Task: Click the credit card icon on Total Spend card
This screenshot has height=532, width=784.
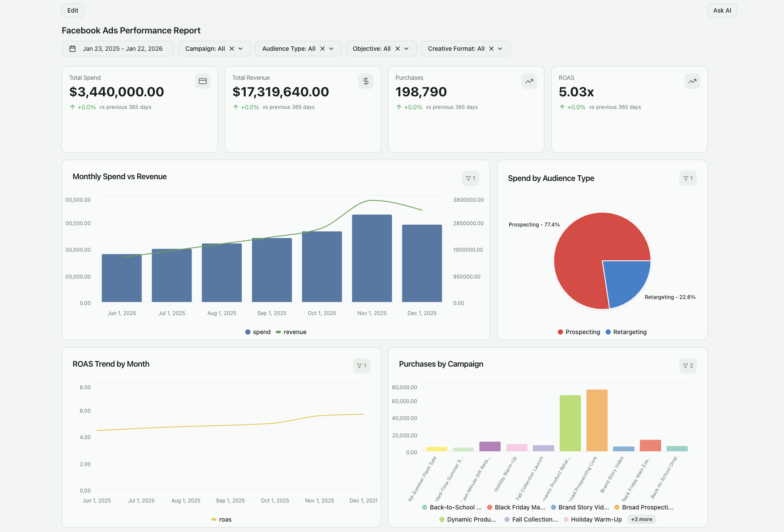Action: [202, 81]
